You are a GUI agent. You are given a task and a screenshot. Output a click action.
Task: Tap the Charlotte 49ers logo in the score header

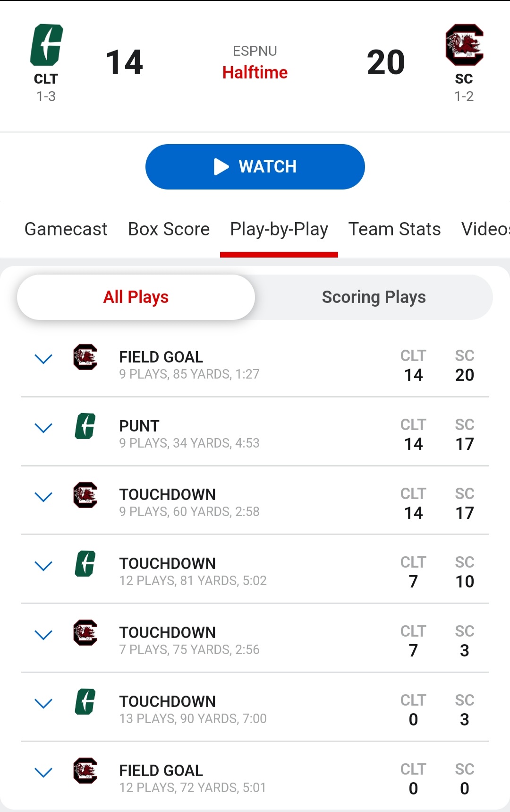46,45
